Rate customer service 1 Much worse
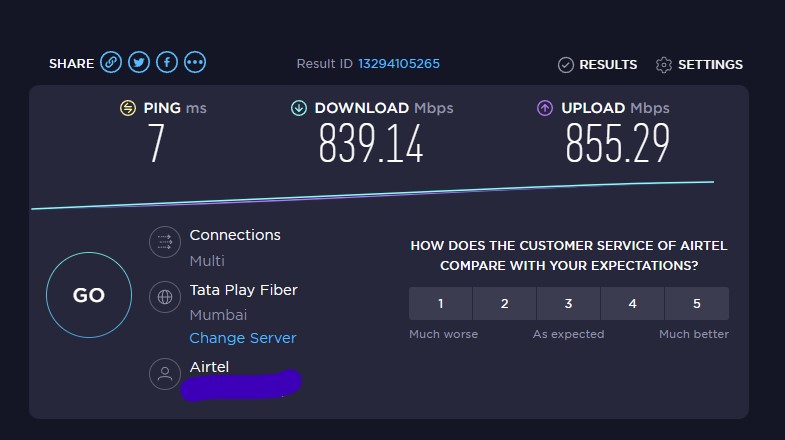The image size is (785, 440). [441, 303]
